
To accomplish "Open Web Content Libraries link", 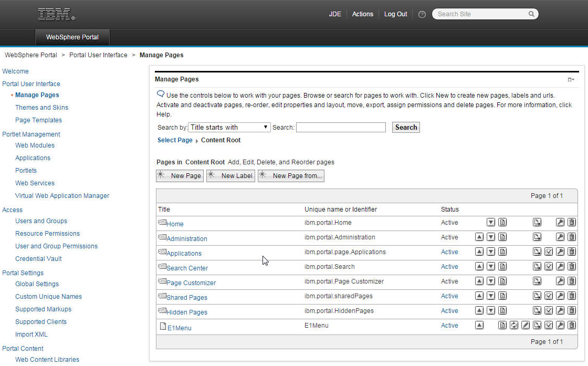I will click(47, 359).
